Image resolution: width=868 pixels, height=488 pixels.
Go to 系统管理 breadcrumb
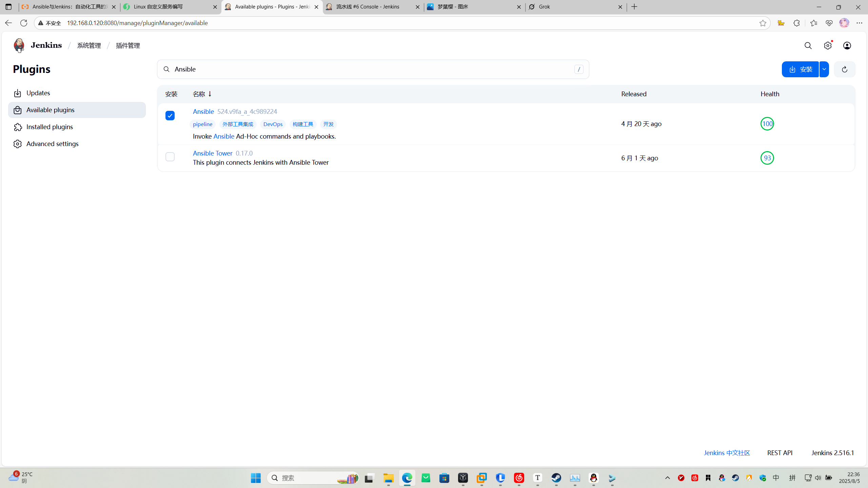[89, 45]
